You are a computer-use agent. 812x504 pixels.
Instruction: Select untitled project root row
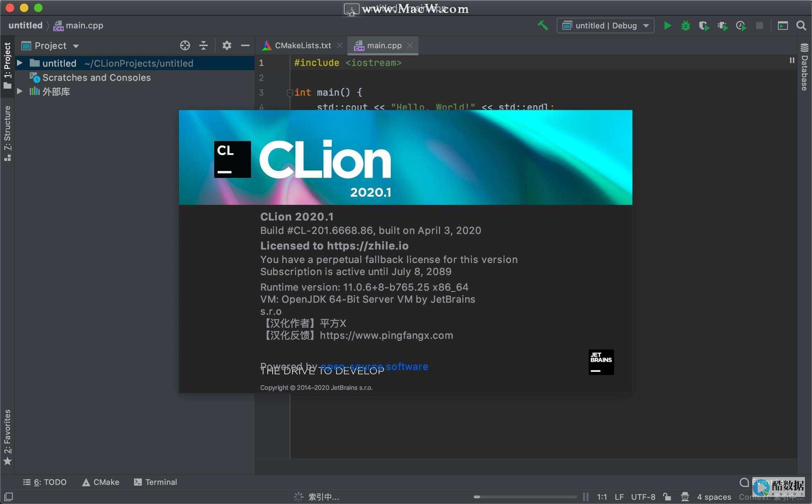point(135,63)
